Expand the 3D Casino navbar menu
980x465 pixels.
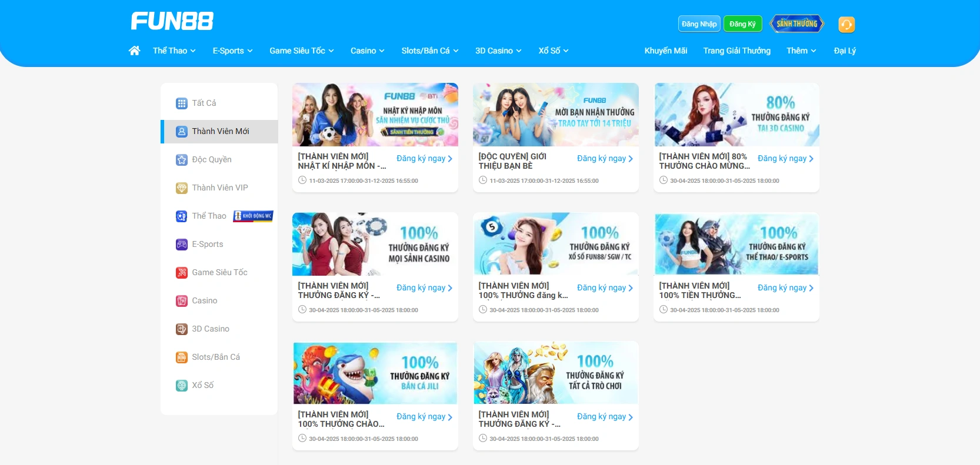498,51
